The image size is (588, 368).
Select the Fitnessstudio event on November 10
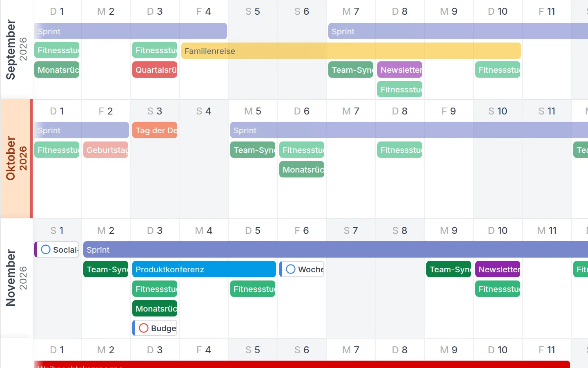[498, 289]
